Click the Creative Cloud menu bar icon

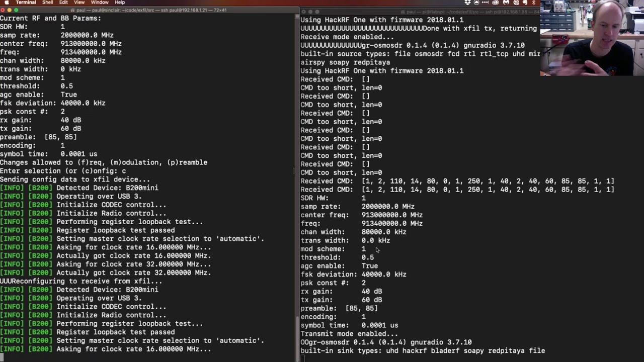click(x=496, y=2)
